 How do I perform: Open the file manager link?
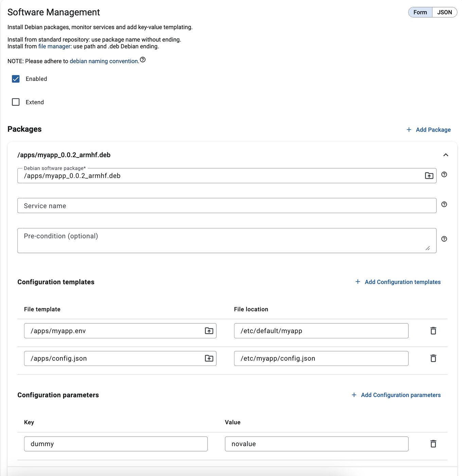coord(54,46)
